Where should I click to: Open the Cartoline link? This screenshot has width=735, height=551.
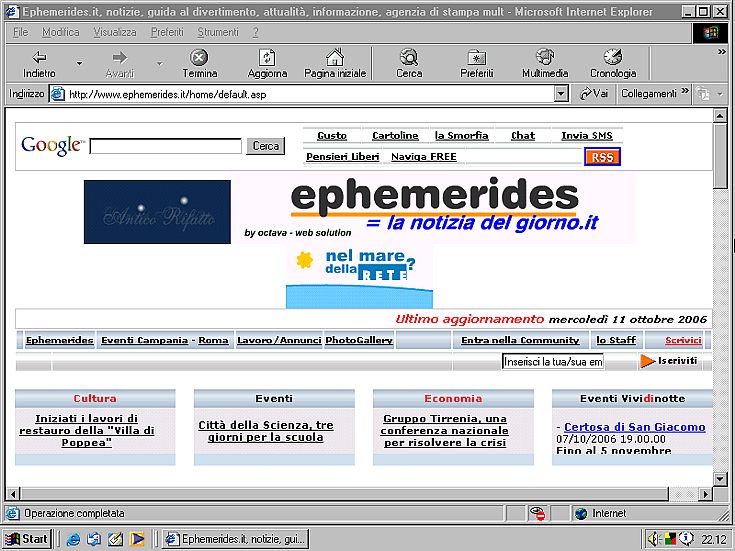[395, 136]
